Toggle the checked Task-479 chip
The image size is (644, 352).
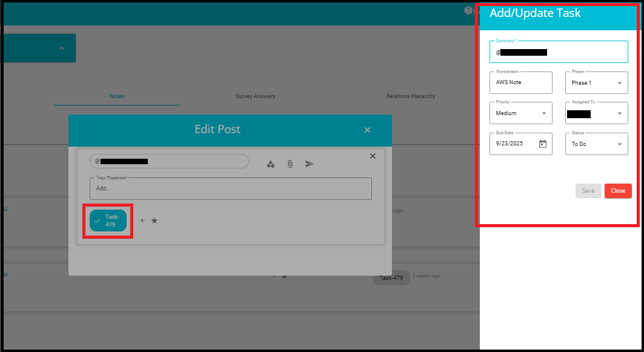(108, 221)
